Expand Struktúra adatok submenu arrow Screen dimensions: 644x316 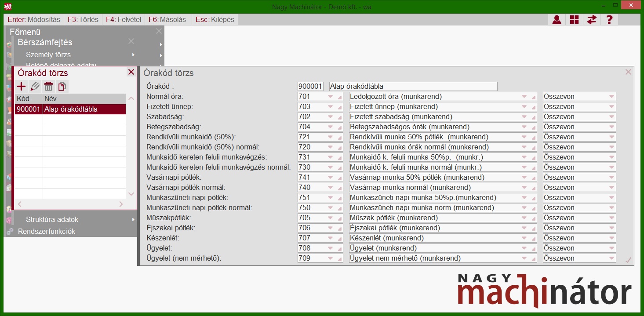(133, 219)
